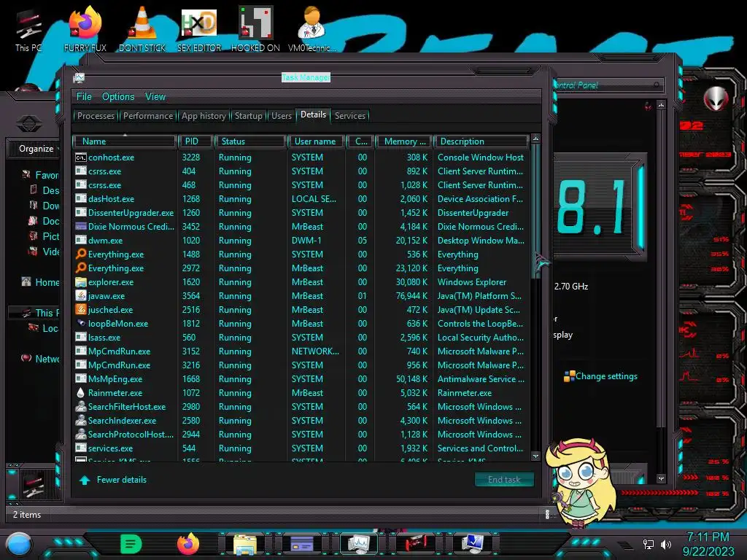747x560 pixels.
Task: Switch to the Users tab
Action: click(282, 116)
